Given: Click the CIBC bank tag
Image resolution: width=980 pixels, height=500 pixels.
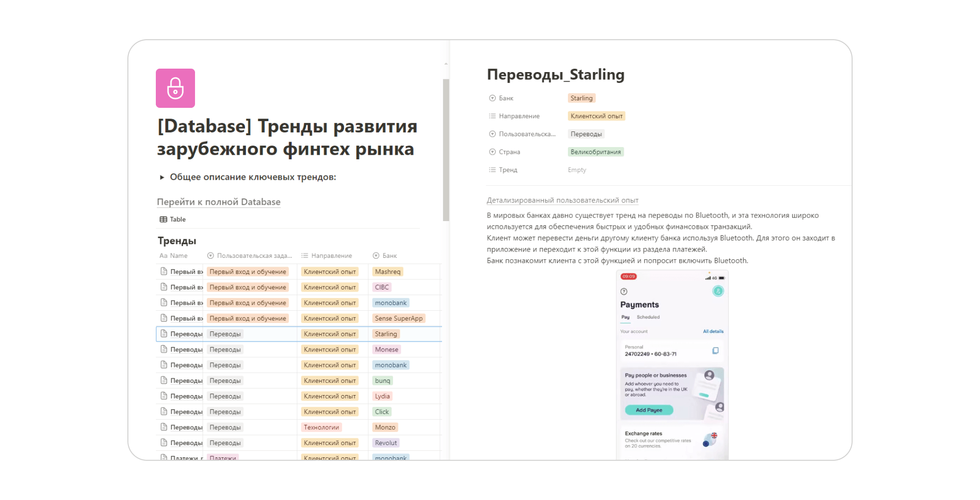Looking at the screenshot, I should pyautogui.click(x=382, y=287).
